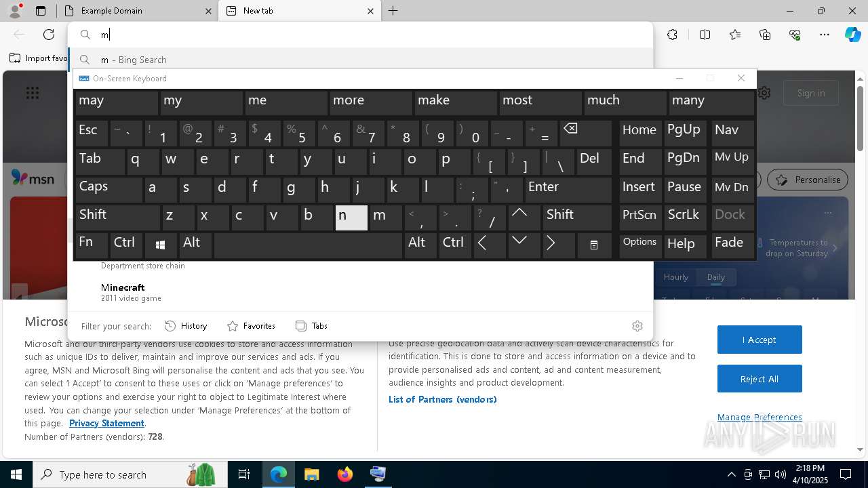Tap the Nav key
This screenshot has width=868, height=488.
[732, 133]
